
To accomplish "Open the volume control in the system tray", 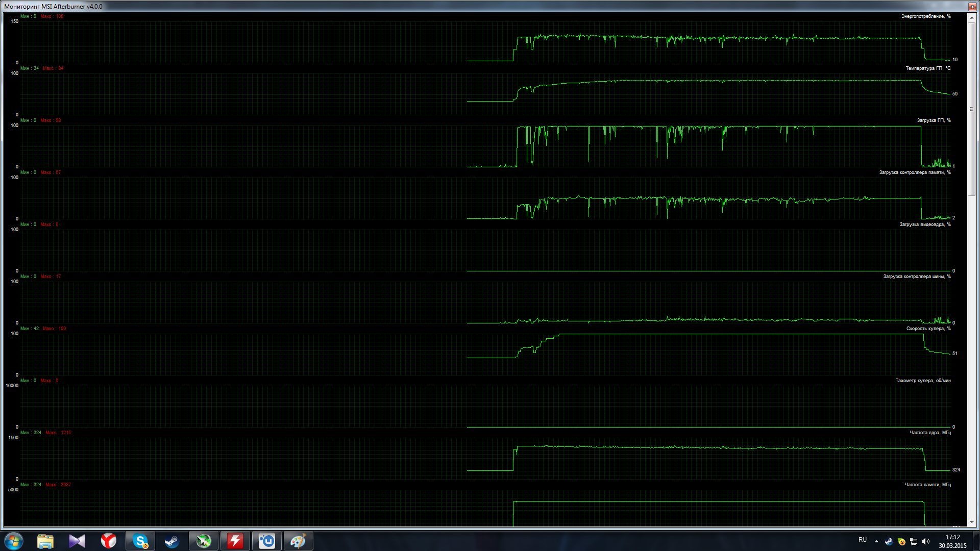I will tap(926, 541).
